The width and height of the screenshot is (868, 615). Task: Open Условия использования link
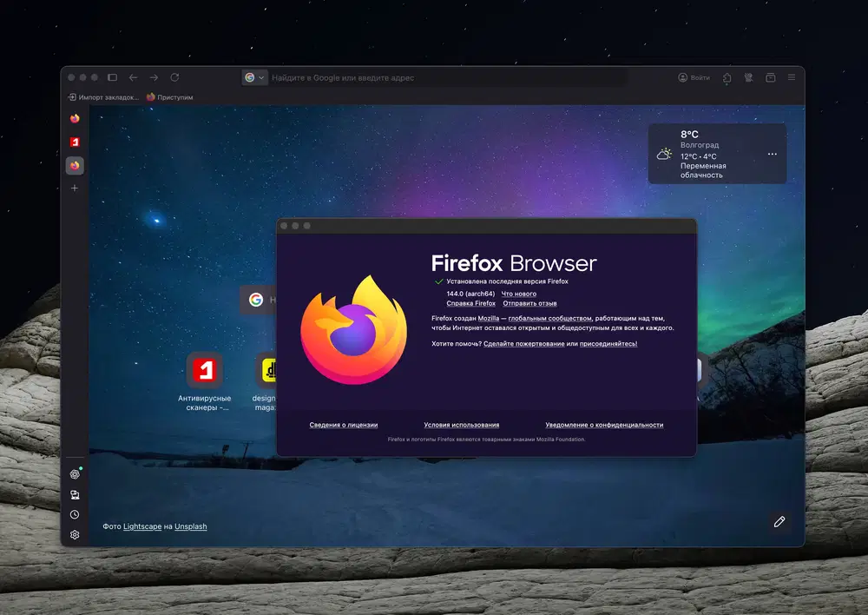(461, 425)
